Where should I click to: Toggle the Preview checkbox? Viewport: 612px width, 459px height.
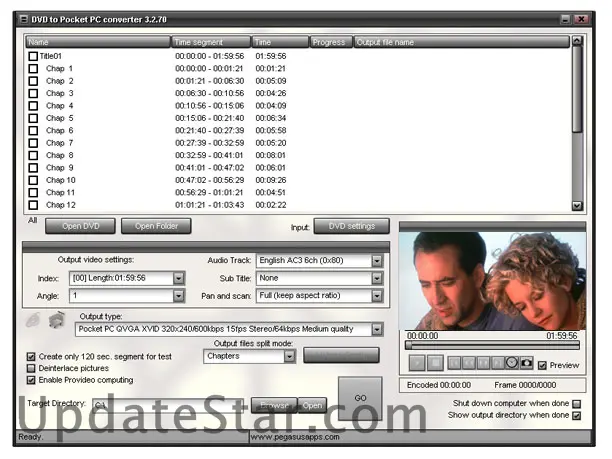pyautogui.click(x=542, y=365)
